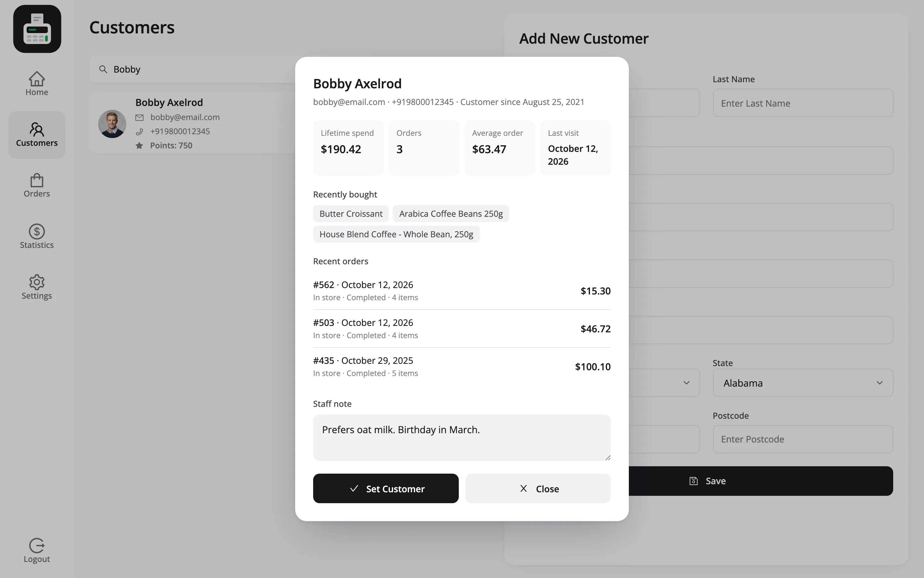Click bobby@email.com in the customer card
The height and width of the screenshot is (578, 924).
pyautogui.click(x=185, y=117)
